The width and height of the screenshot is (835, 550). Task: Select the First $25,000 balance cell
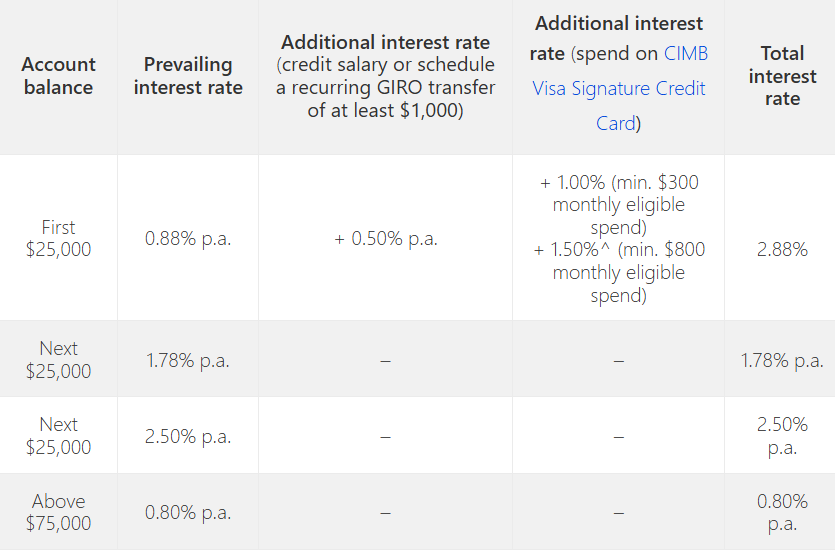pyautogui.click(x=58, y=238)
